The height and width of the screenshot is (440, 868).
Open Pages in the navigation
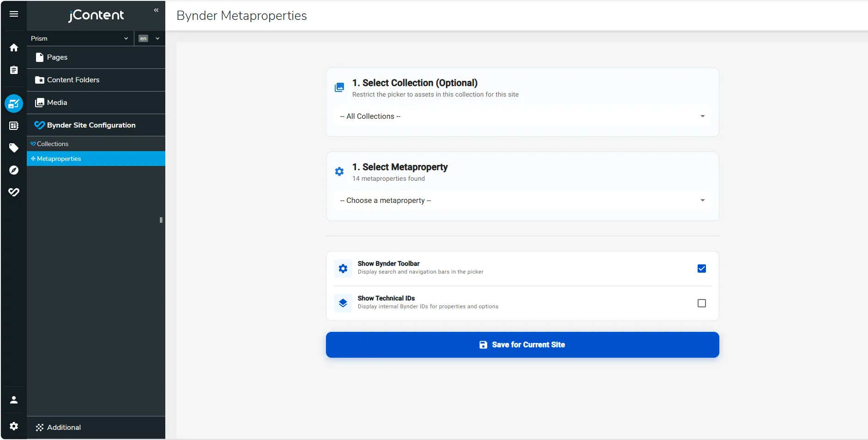tap(96, 57)
